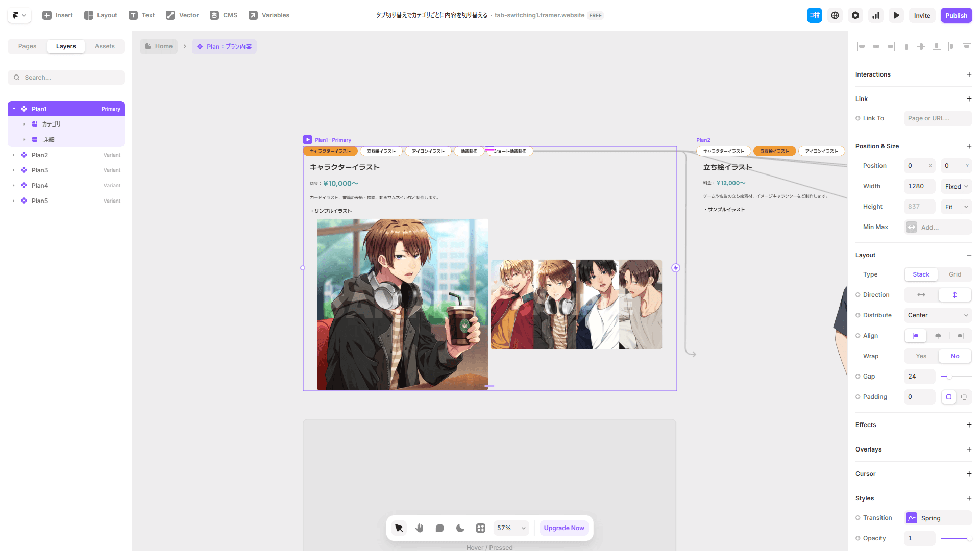
Task: Click the preview play button
Action: tap(896, 15)
